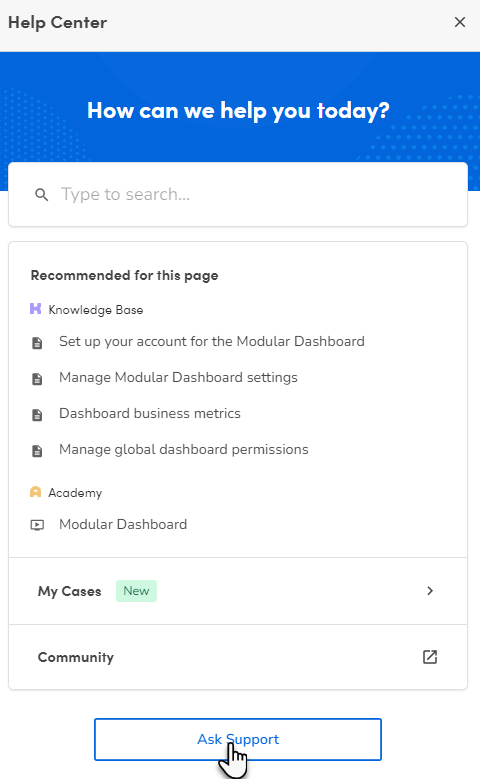The height and width of the screenshot is (779, 480).
Task: Select the Academy heading
Action: coord(75,493)
